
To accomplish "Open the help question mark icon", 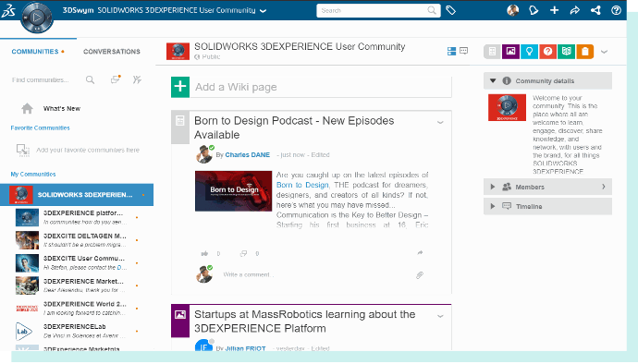I will (616, 10).
